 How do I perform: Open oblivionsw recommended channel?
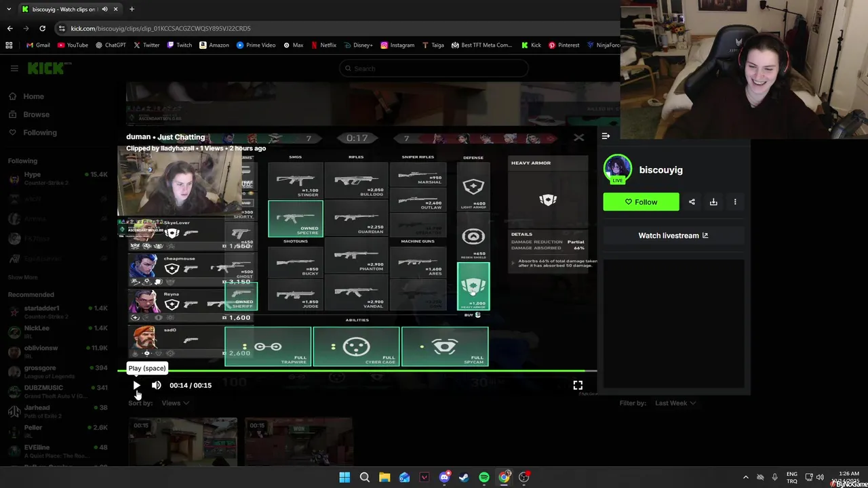click(58, 352)
